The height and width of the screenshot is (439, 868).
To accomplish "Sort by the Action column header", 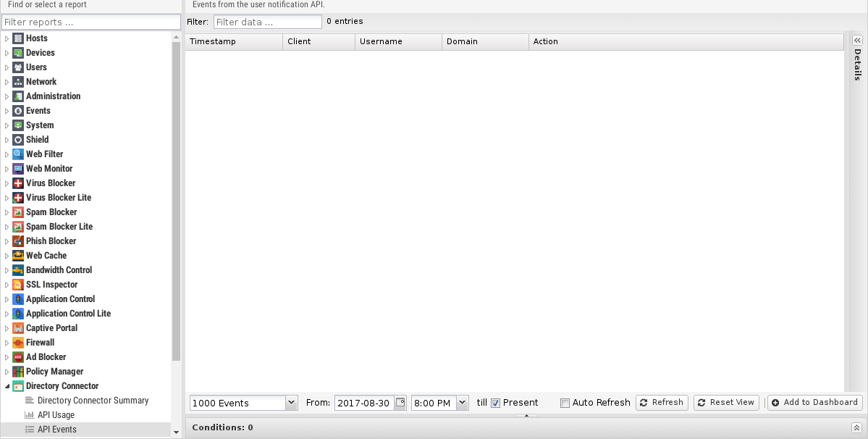I will click(686, 41).
